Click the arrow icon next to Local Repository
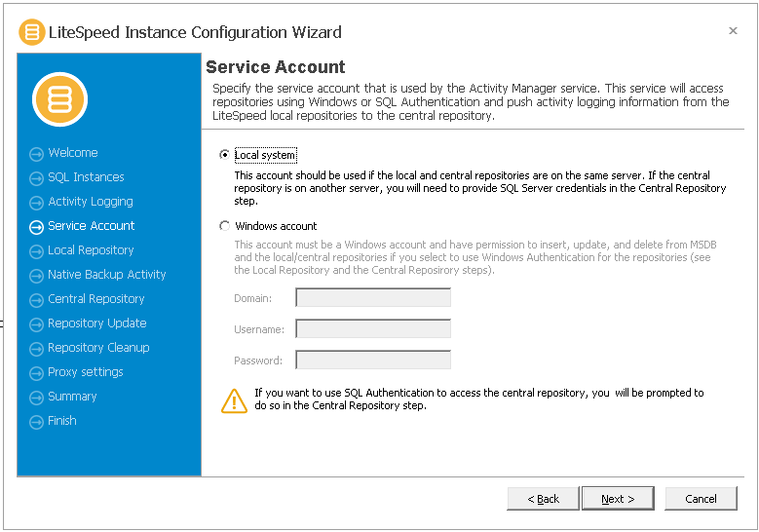The width and height of the screenshot is (759, 532). pyautogui.click(x=36, y=251)
